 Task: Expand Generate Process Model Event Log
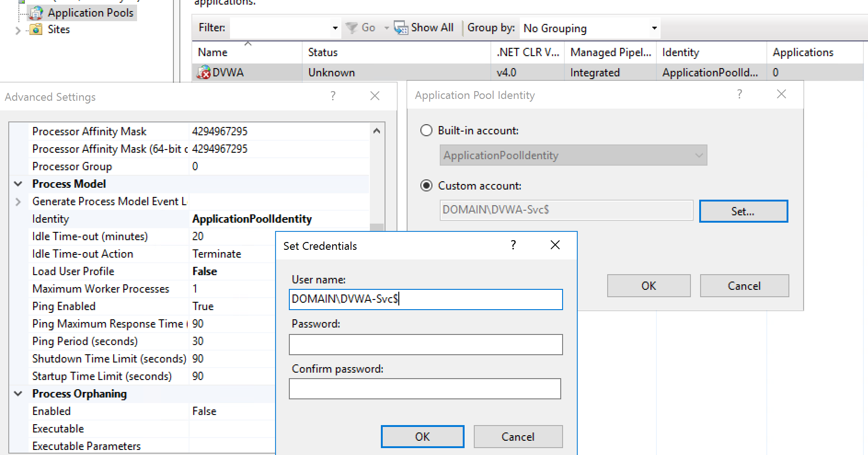tap(18, 202)
